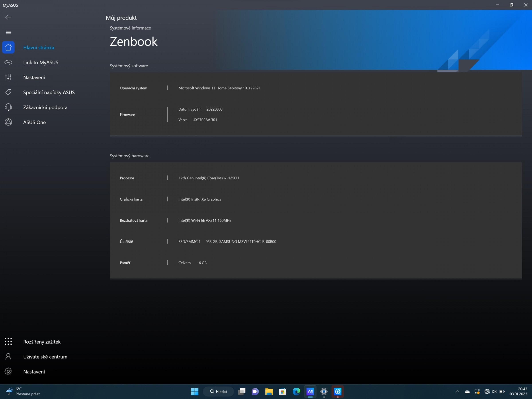Click the Link to MyASUS chain icon

pos(8,63)
